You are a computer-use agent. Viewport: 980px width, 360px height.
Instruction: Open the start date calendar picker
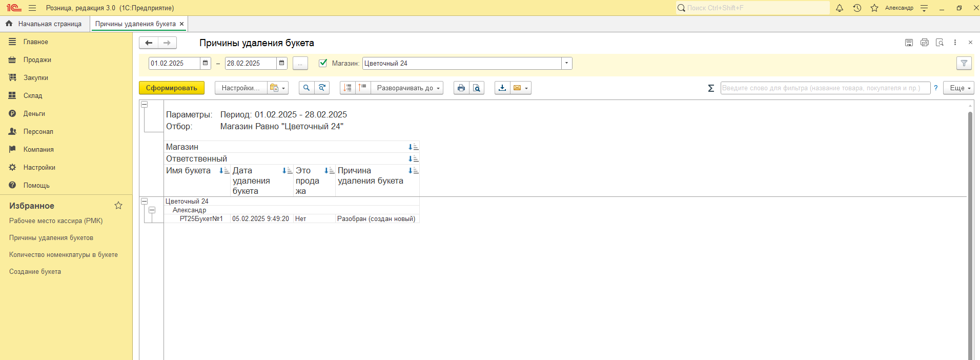click(206, 63)
